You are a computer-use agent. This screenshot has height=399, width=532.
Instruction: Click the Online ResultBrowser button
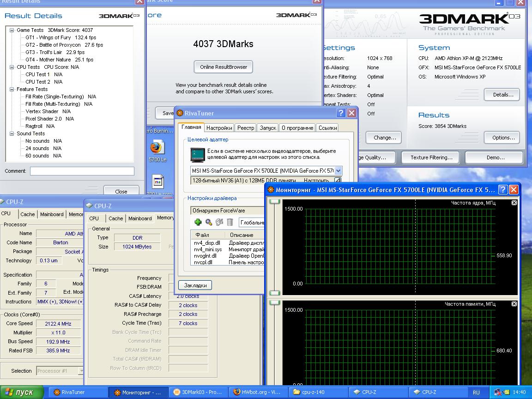pos(223,67)
